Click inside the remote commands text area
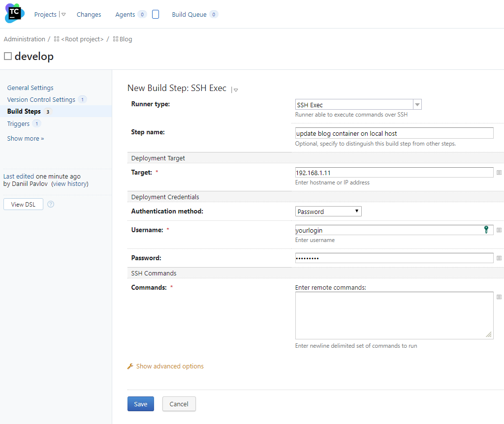The width and height of the screenshot is (504, 424). click(x=394, y=315)
